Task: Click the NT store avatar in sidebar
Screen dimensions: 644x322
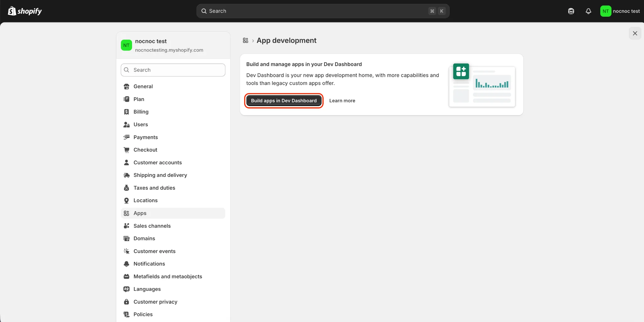Action: click(x=126, y=45)
